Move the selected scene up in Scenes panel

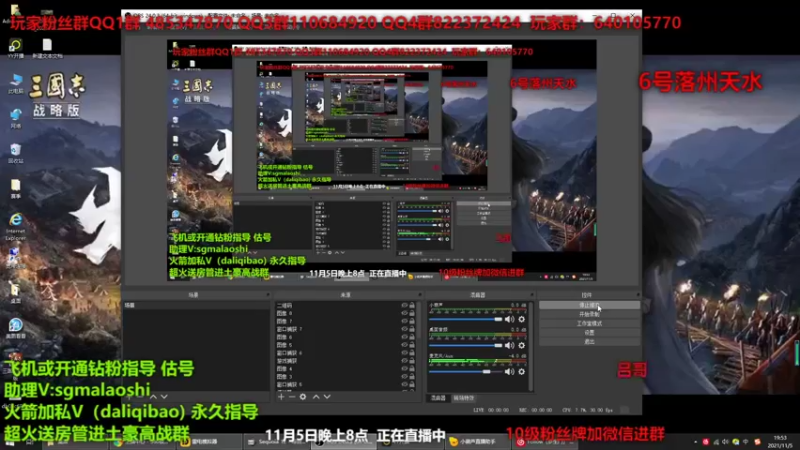(x=154, y=396)
